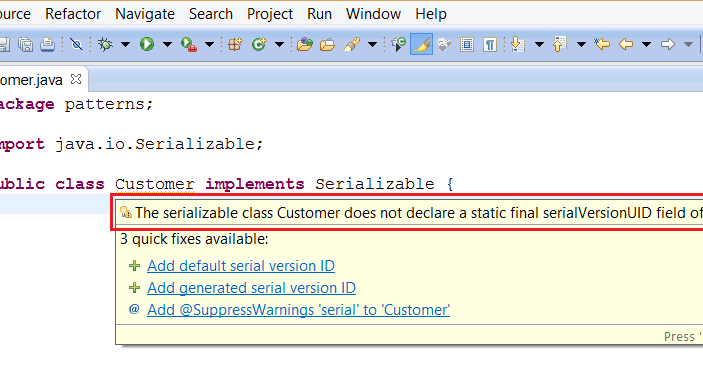The width and height of the screenshot is (703, 369).
Task: Choose Add @SuppressWarnings 'serial' to 'Customer'
Action: (298, 310)
